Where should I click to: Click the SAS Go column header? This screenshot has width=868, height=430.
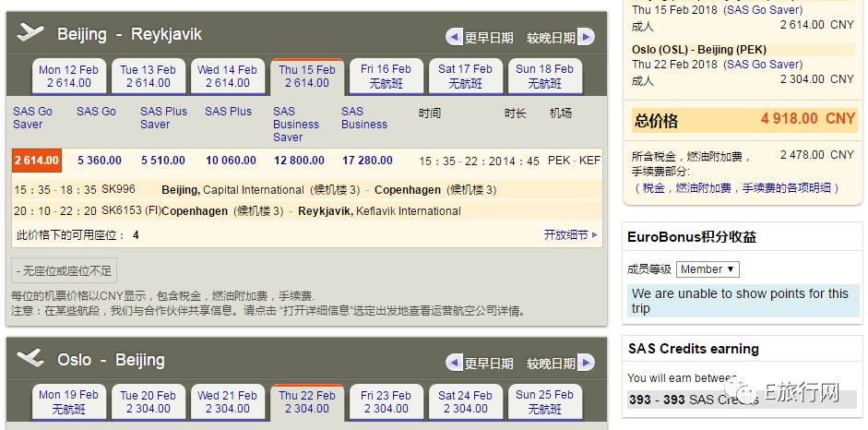point(96,112)
